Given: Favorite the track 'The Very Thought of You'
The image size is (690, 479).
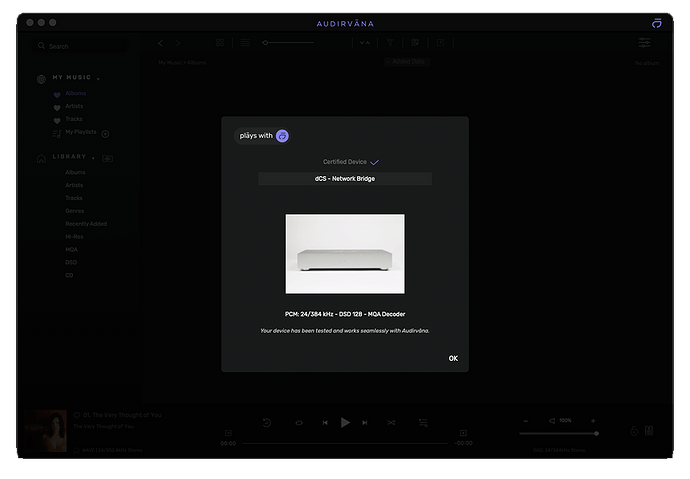Looking at the screenshot, I should [77, 415].
